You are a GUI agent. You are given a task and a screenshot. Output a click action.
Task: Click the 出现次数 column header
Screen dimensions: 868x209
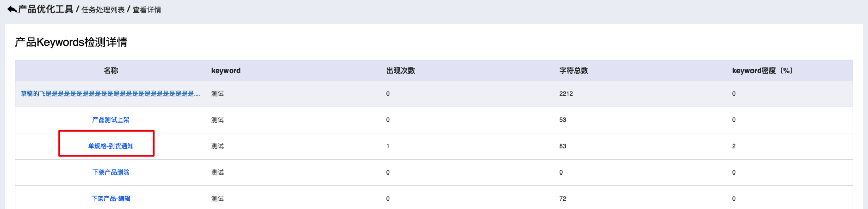(x=400, y=71)
